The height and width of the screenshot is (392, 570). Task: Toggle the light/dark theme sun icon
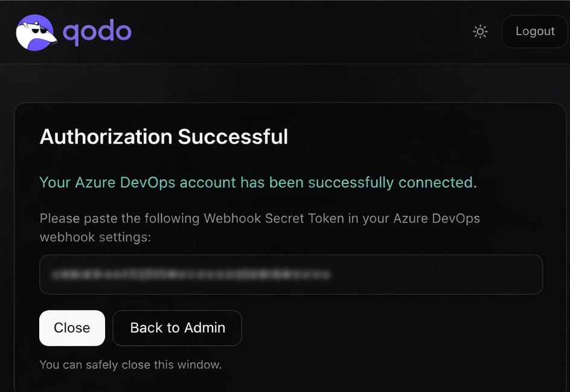[x=480, y=31]
